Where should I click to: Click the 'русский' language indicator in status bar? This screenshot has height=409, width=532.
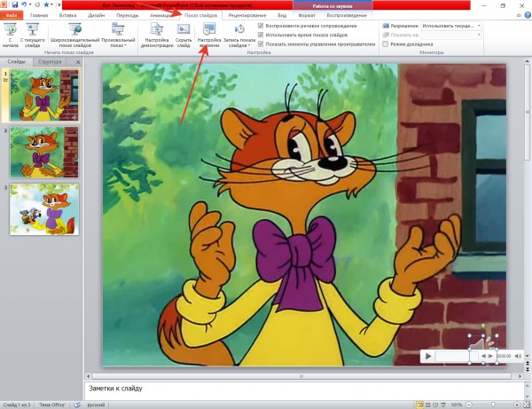(96, 405)
